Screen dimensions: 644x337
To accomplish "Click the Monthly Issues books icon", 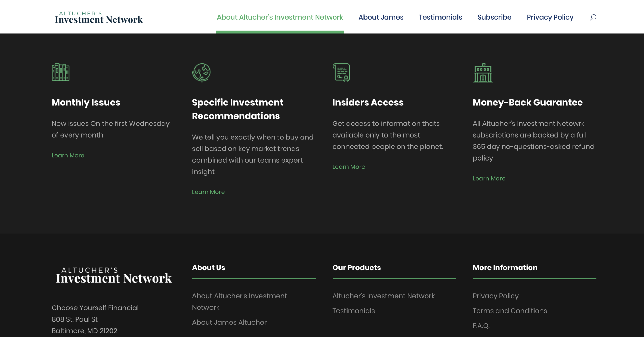I will tap(61, 72).
